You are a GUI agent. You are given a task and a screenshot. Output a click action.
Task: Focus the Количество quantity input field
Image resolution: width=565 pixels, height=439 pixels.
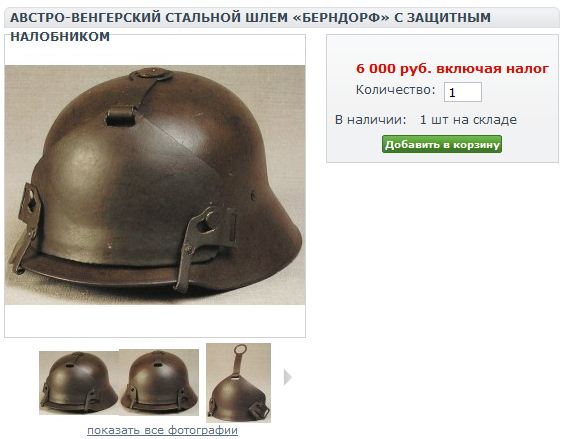[x=463, y=92]
